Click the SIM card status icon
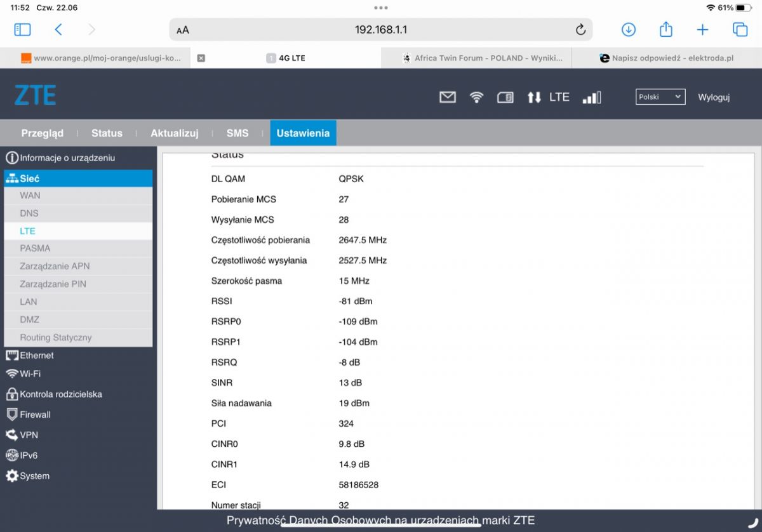The image size is (762, 532). tap(505, 97)
